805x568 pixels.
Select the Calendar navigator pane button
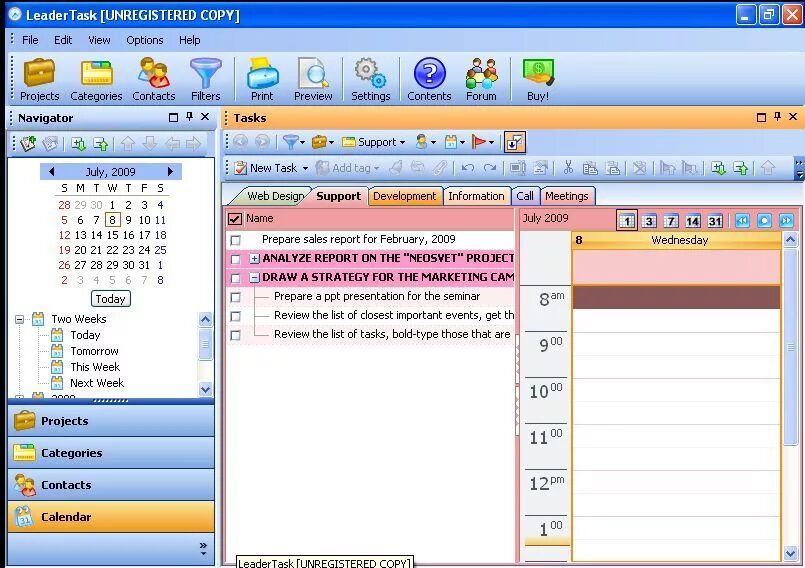111,517
